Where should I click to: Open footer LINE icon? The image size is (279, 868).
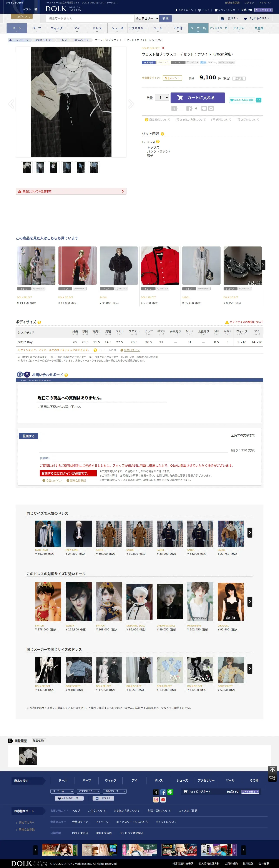pyautogui.click(x=170, y=792)
